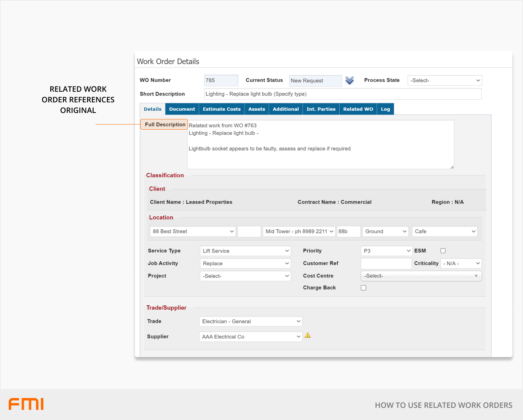Screen dimensions: 523x420
Task: Click the blue double-chevron status icon
Action: click(349, 80)
